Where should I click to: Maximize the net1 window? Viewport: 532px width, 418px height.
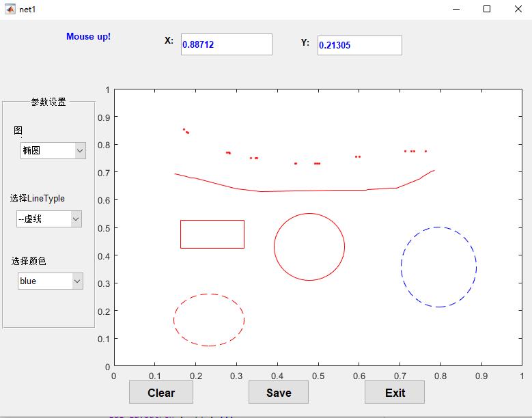[487, 9]
